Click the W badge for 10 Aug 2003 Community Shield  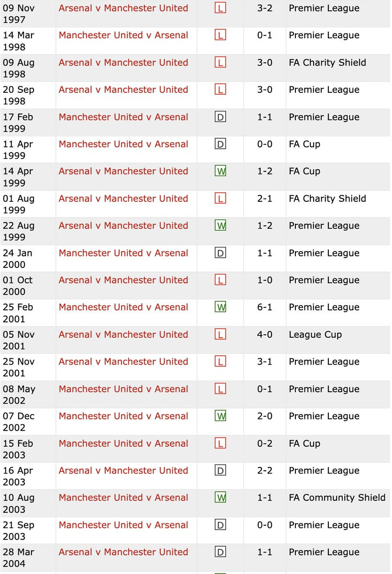(220, 498)
